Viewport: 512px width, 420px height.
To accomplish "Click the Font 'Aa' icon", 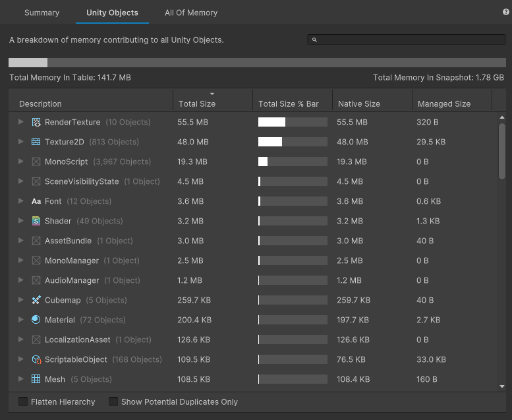I will click(x=36, y=201).
